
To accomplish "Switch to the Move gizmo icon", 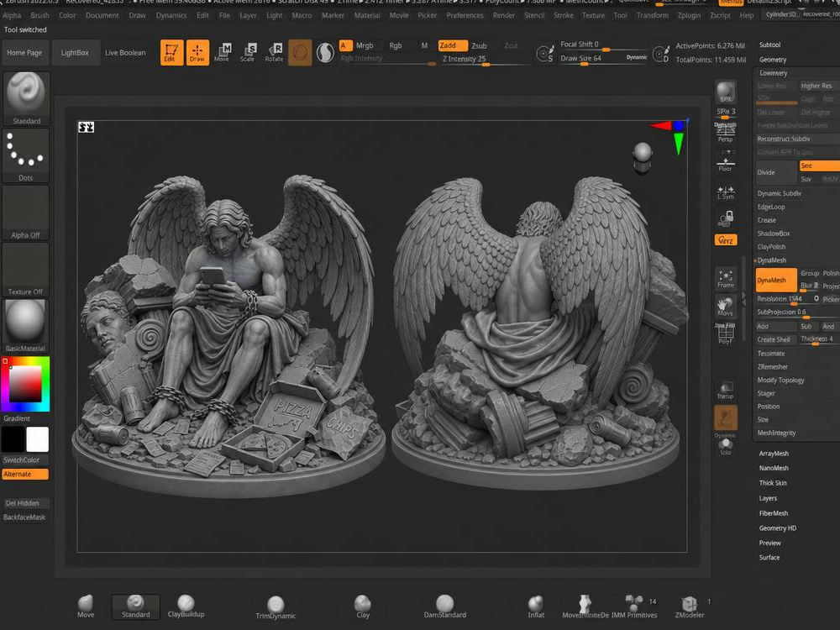I will pyautogui.click(x=223, y=52).
